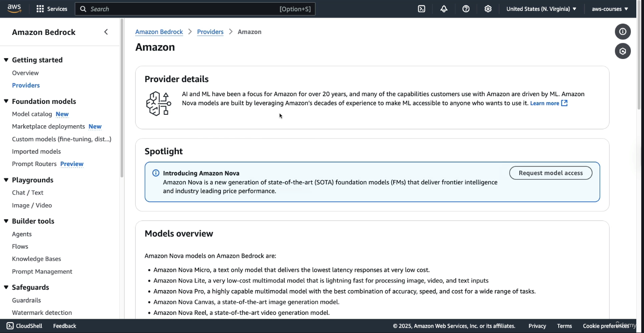Click the Amazon breadcrumb text
Image resolution: width=644 pixels, height=333 pixels.
[249, 32]
